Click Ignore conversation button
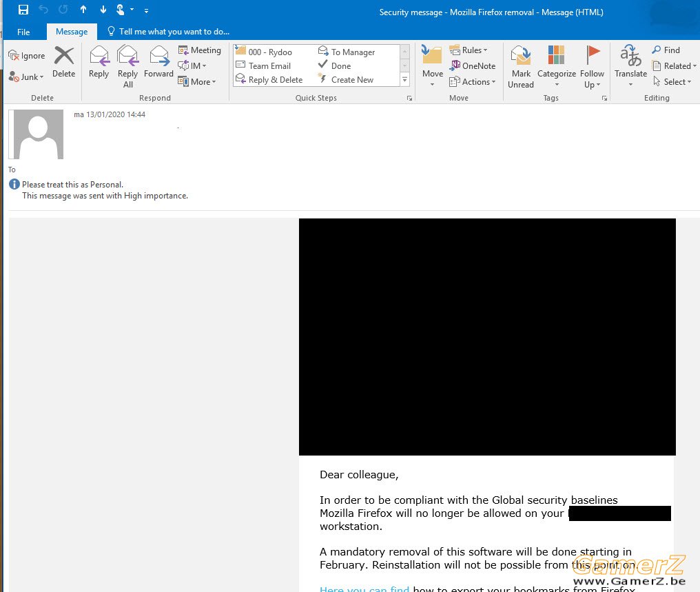 point(27,56)
